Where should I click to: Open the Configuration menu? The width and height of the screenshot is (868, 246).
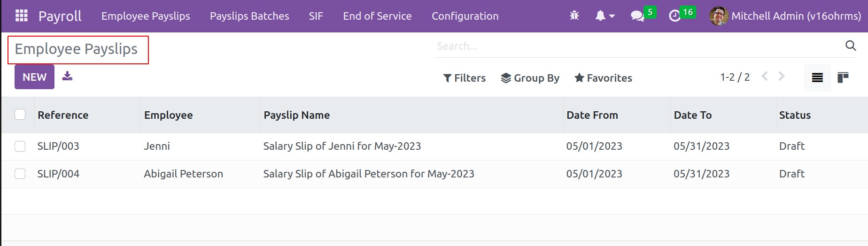465,16
